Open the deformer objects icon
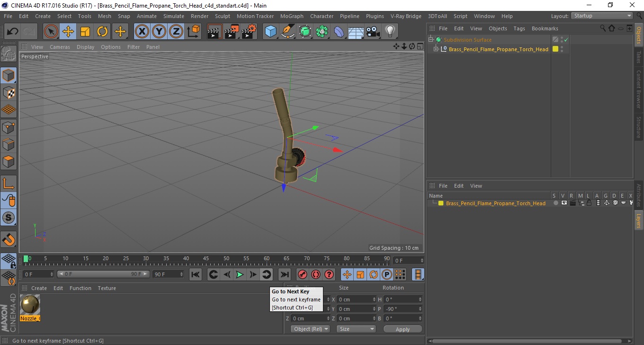644x345 pixels. click(x=339, y=32)
